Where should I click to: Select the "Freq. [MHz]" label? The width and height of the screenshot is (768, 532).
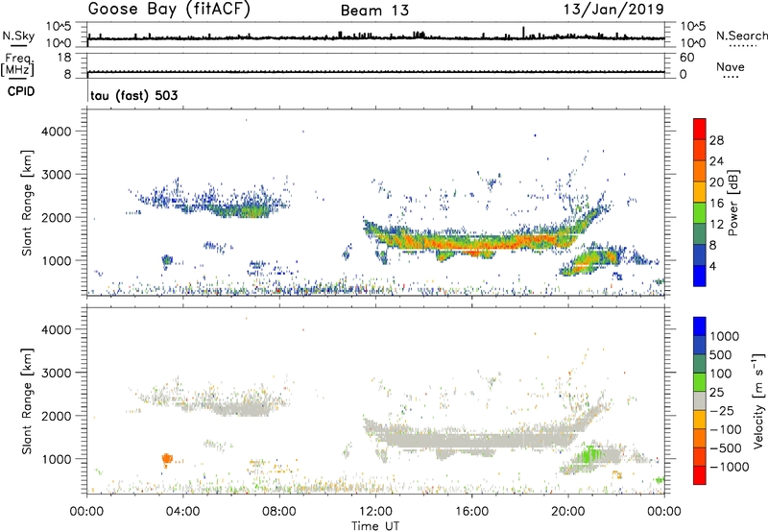tap(17, 64)
